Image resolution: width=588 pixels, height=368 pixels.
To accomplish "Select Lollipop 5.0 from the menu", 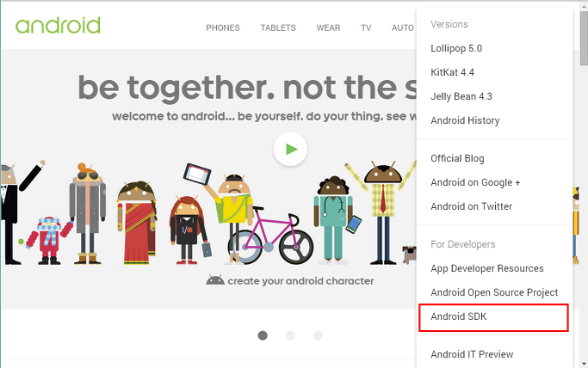I will pyautogui.click(x=456, y=48).
